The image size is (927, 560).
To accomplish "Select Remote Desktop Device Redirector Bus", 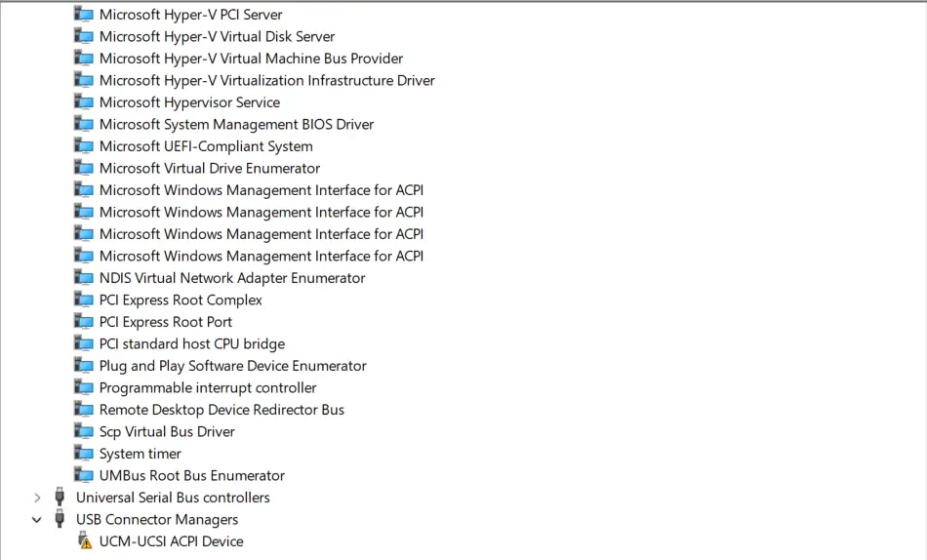I will click(222, 410).
